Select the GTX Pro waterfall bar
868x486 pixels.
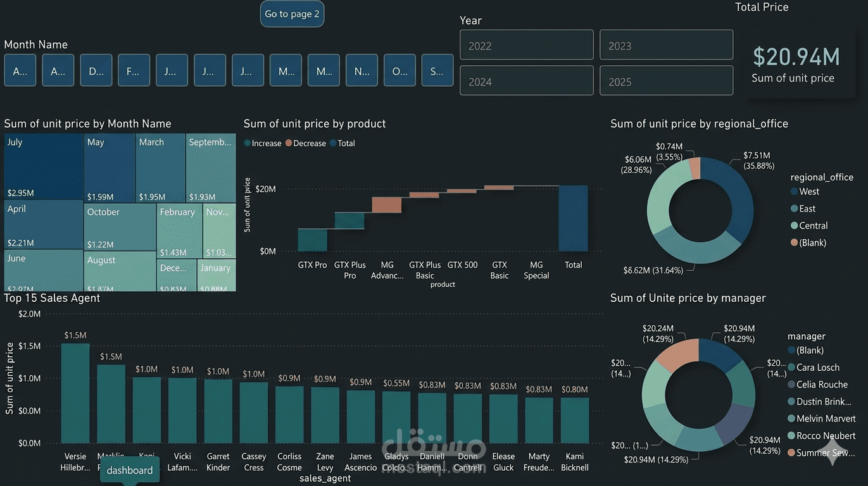(312, 240)
